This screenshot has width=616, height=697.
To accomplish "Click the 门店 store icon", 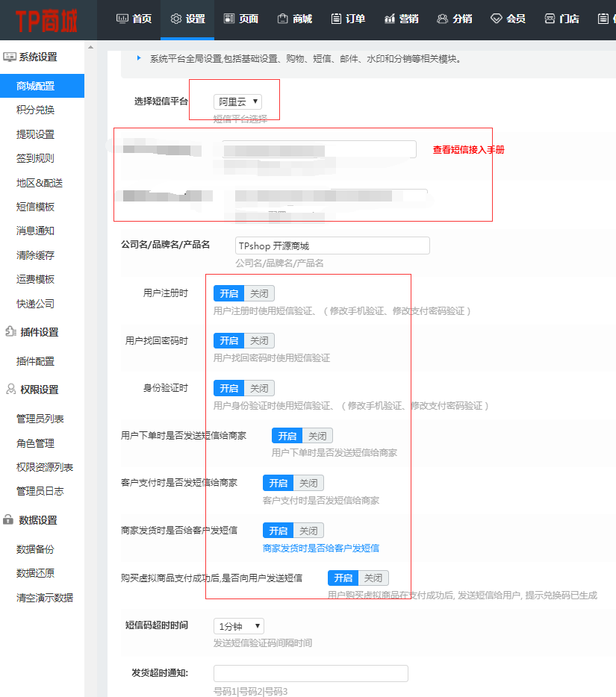I will click(550, 19).
